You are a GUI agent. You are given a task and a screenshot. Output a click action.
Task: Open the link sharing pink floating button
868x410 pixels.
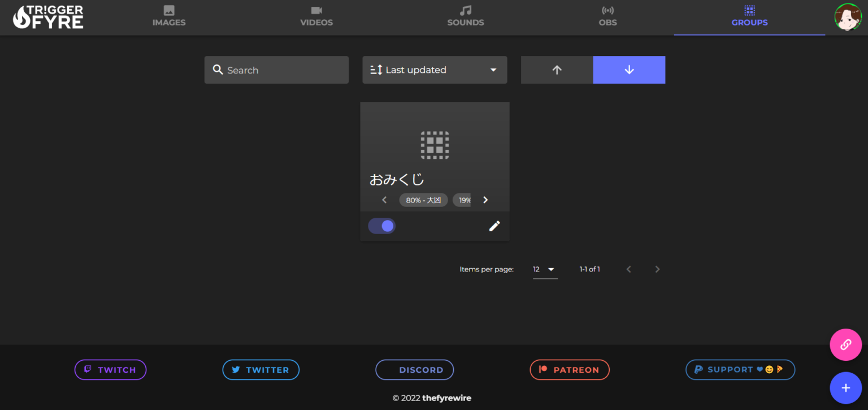pos(845,344)
